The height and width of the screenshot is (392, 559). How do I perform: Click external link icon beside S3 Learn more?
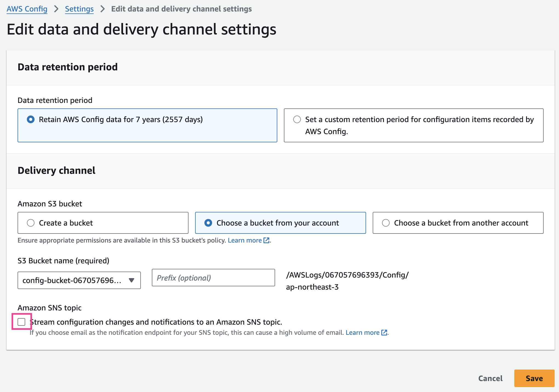[x=266, y=240]
